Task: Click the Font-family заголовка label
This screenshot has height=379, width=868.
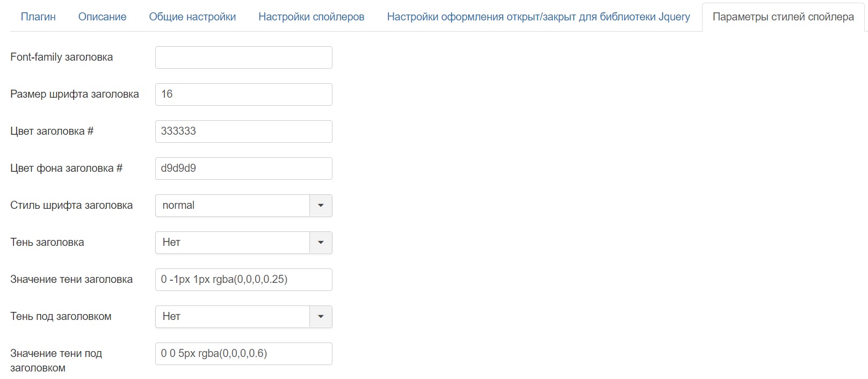Action: click(x=62, y=57)
